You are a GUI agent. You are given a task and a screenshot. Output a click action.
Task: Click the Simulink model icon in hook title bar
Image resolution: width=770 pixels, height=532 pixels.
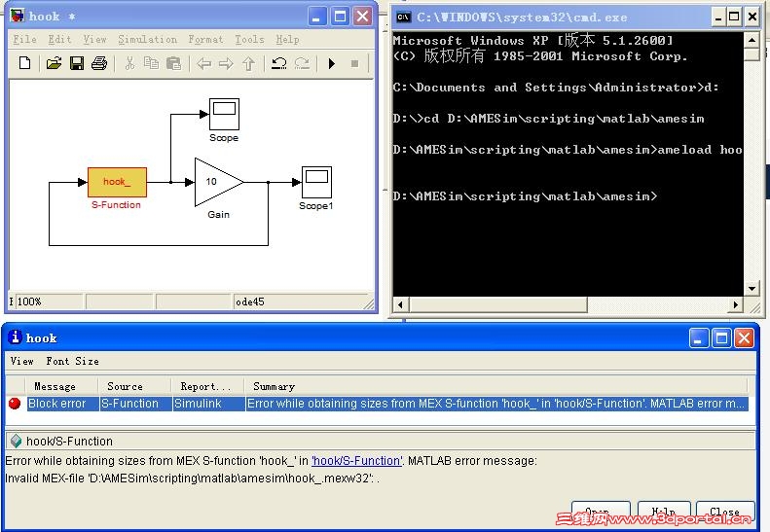tap(18, 16)
